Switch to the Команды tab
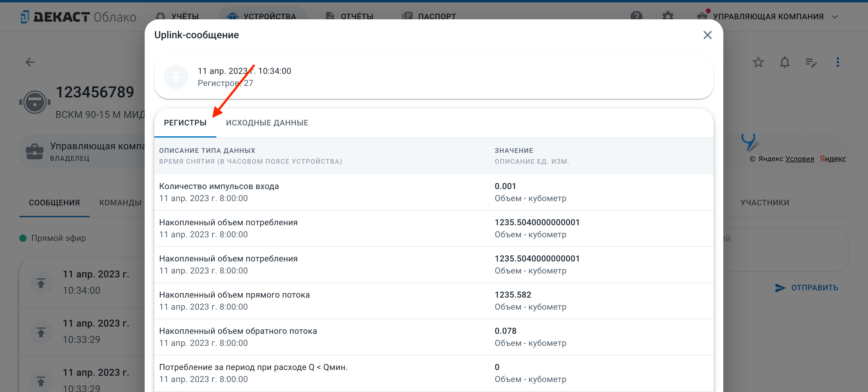Screen dimensions: 868x392 120,203
